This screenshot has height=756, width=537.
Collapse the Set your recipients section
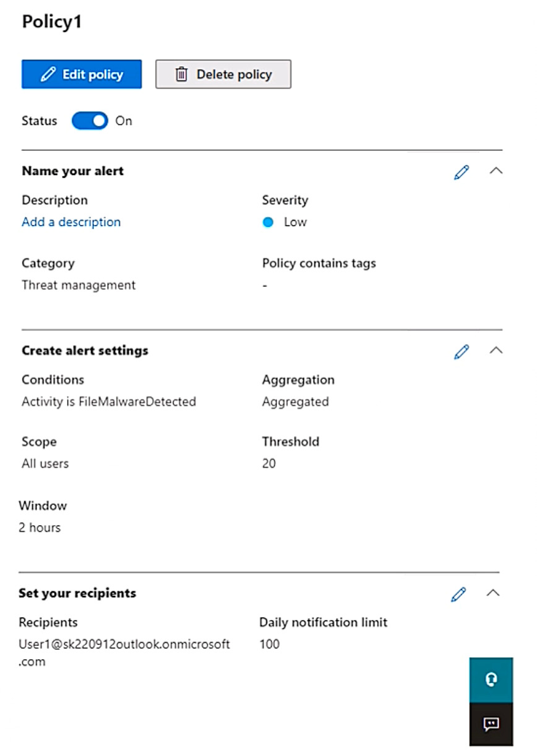[x=492, y=593]
